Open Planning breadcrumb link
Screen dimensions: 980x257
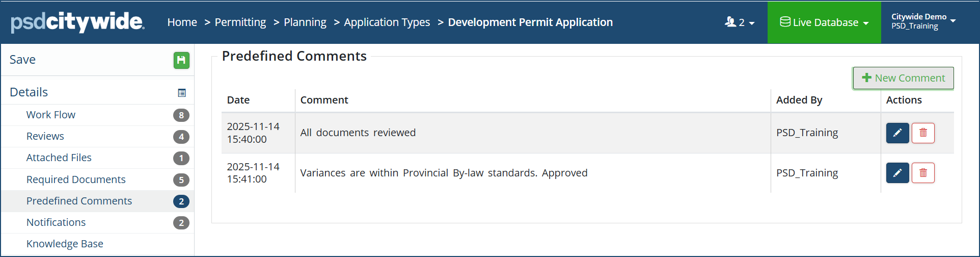(305, 22)
